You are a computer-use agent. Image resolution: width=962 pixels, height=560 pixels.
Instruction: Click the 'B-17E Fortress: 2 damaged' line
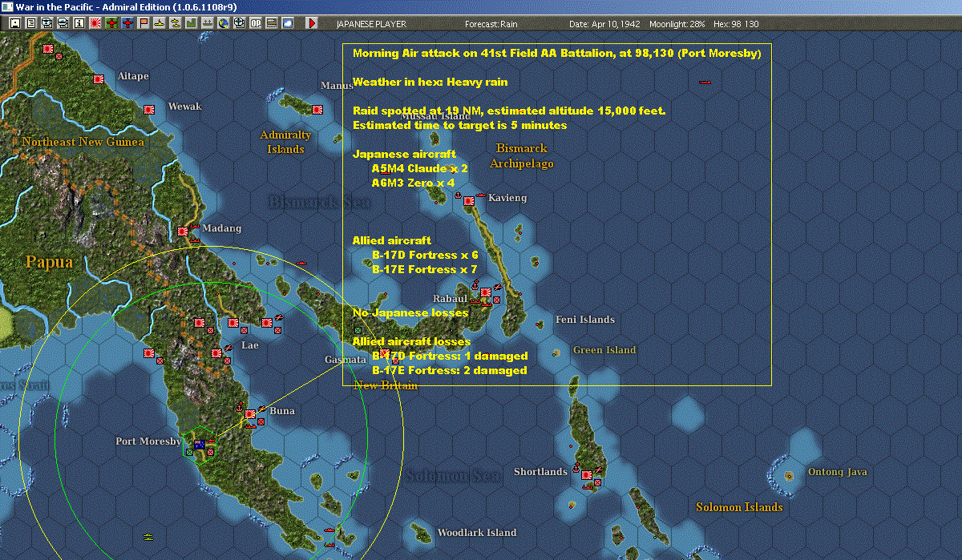tap(450, 370)
